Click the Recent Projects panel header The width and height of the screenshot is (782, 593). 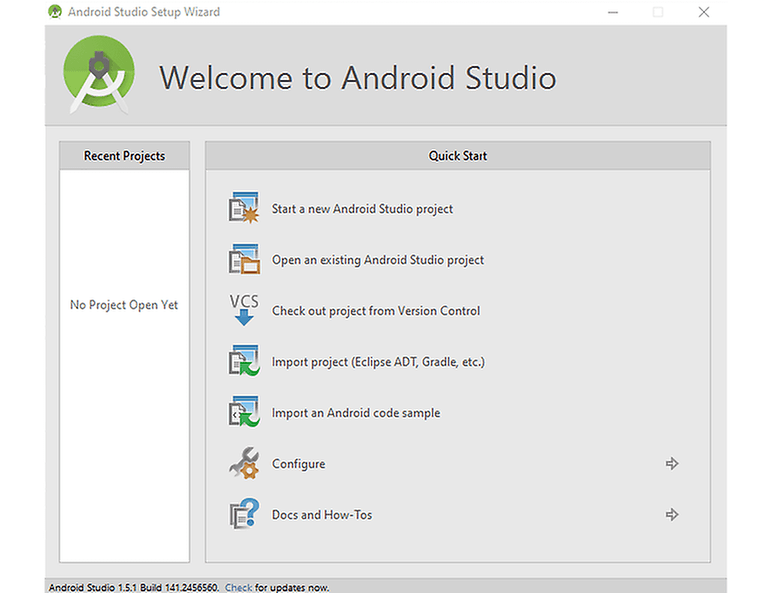(124, 156)
